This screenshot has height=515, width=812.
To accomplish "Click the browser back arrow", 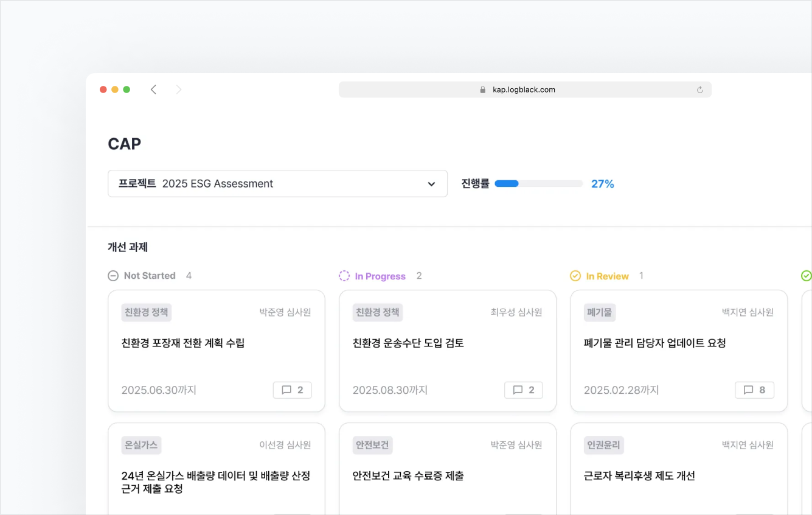I will click(x=153, y=89).
